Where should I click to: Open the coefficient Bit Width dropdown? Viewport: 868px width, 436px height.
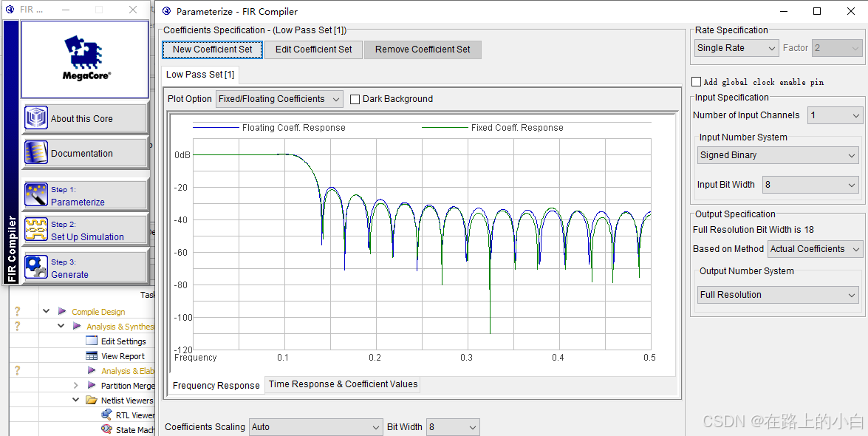(x=453, y=427)
